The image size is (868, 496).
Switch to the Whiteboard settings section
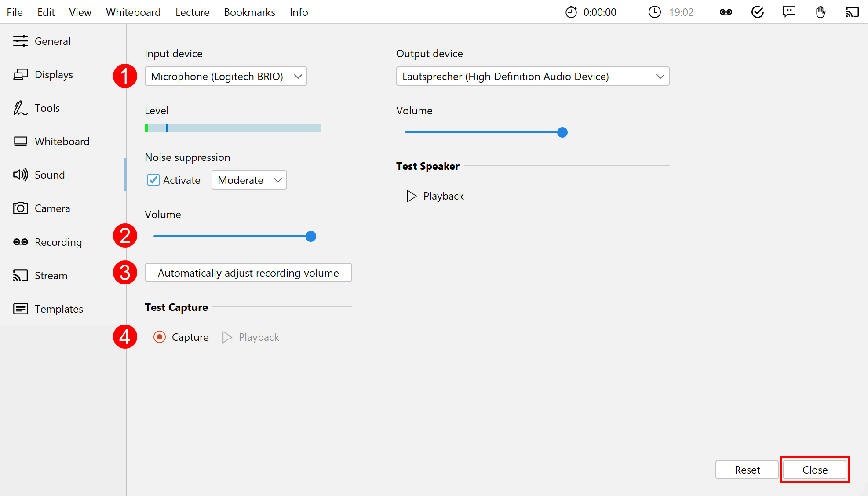[x=62, y=141]
